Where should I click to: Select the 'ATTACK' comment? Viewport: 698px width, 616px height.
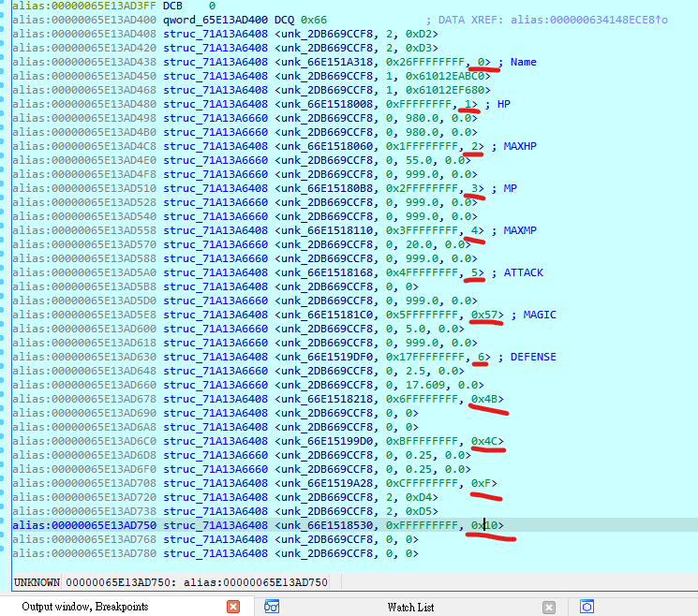point(524,272)
